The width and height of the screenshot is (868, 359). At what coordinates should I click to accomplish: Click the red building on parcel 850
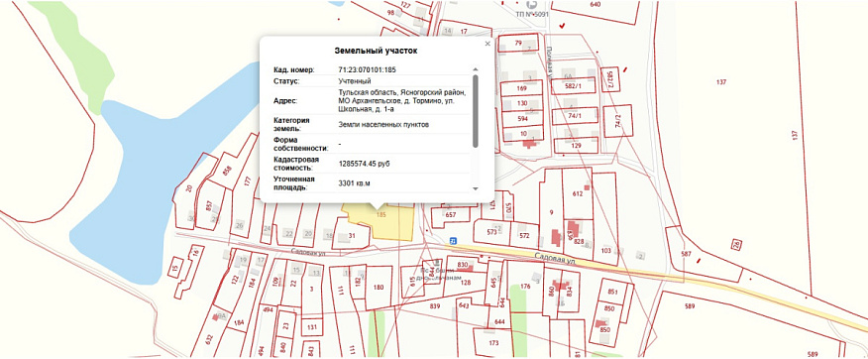[598, 323]
